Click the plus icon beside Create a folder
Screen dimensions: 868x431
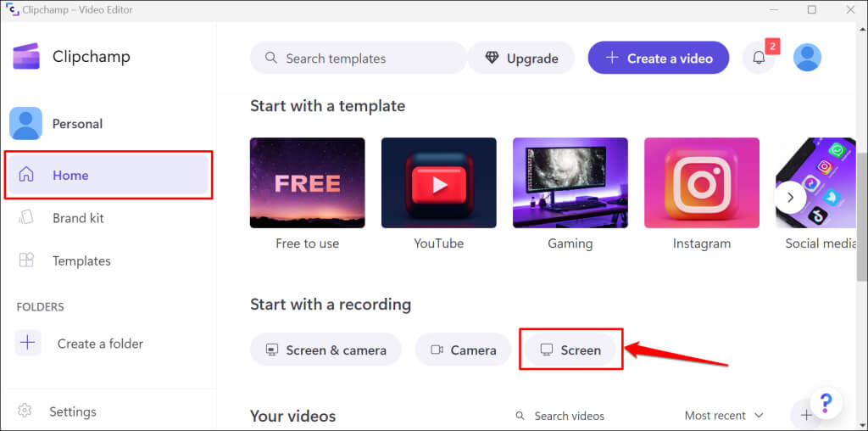point(28,344)
